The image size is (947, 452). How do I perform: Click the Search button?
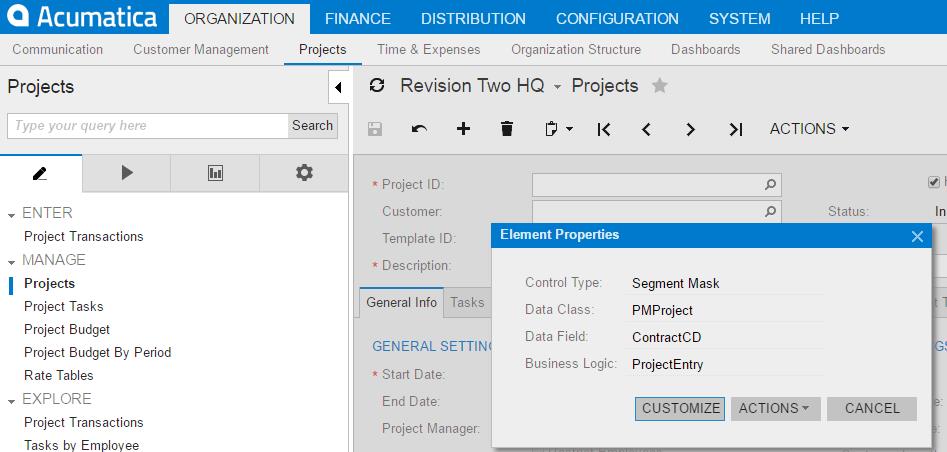click(x=312, y=126)
